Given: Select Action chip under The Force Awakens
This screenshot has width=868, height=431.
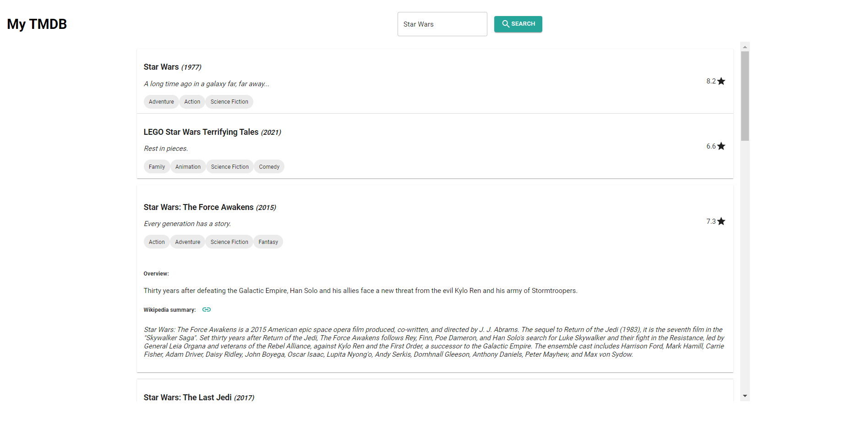Looking at the screenshot, I should pyautogui.click(x=157, y=242).
